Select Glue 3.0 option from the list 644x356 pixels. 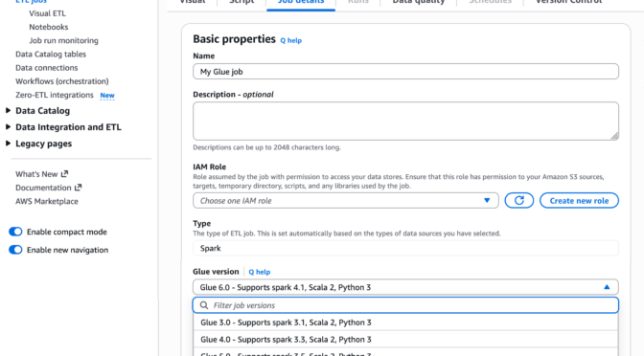click(x=405, y=323)
